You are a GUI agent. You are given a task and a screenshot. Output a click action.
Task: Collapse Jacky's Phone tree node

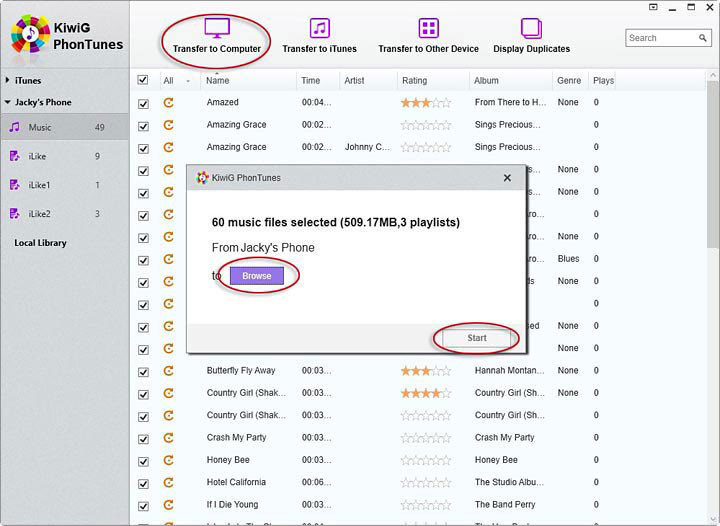[7, 102]
